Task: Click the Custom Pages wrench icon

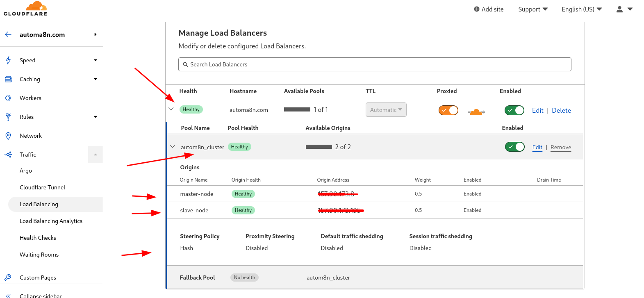Action: point(8,278)
